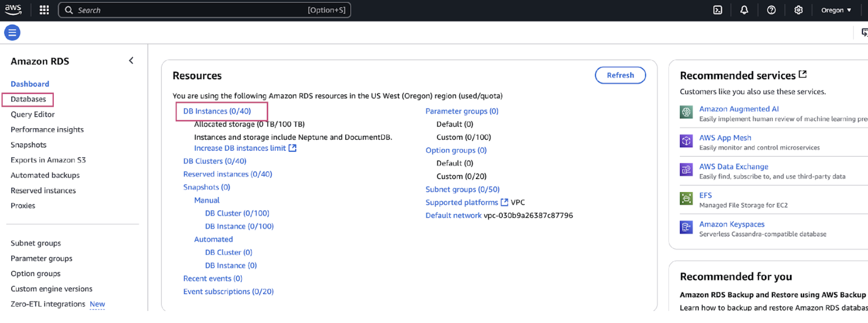Toggle the blue hamburger navigation button

[12, 32]
